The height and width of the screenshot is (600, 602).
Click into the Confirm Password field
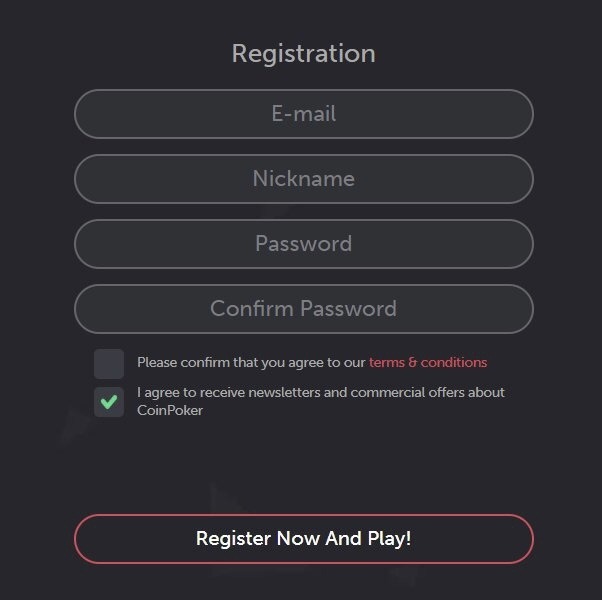pos(303,309)
